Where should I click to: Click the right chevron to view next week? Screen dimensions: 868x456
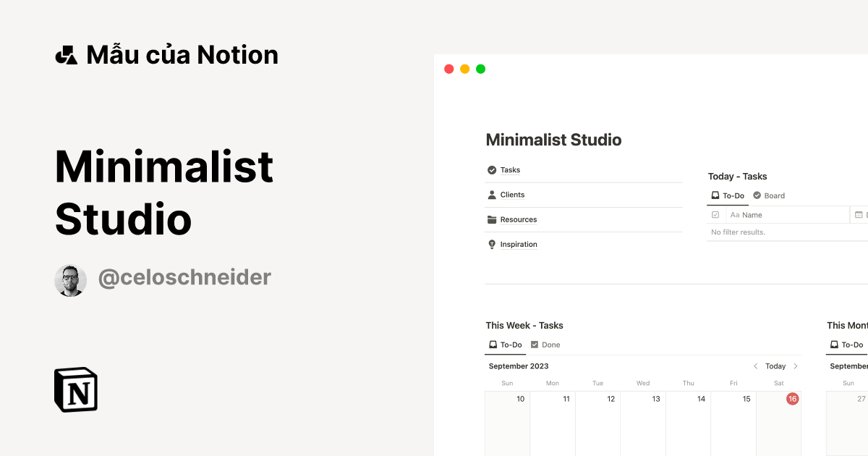pyautogui.click(x=795, y=366)
